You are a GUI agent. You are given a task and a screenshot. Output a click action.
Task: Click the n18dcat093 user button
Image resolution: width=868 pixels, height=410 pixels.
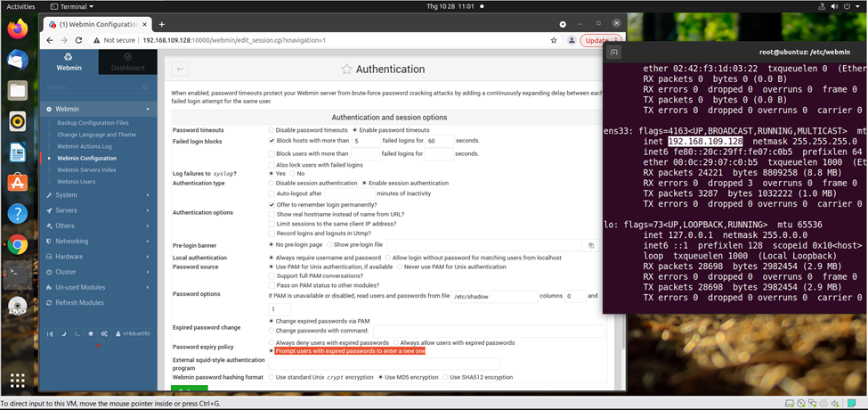[x=133, y=334]
